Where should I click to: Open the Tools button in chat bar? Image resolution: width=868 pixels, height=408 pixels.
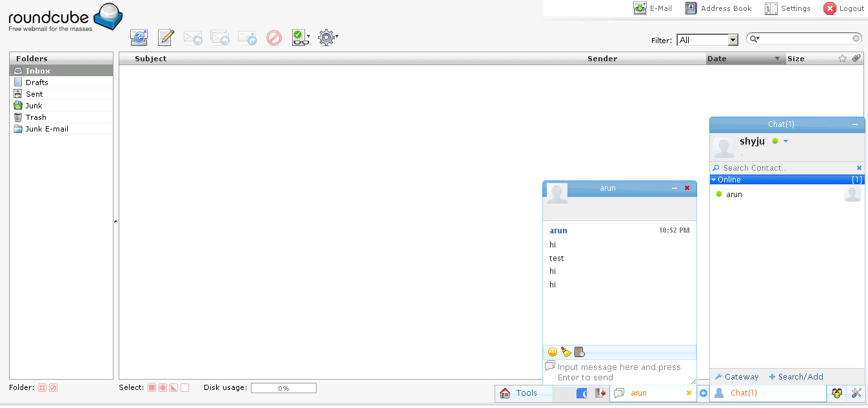coord(524,393)
